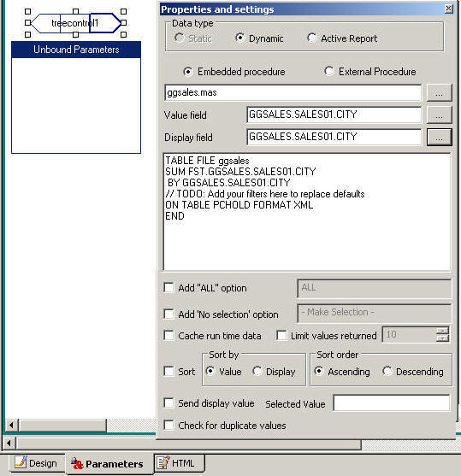Browse for the ggsales.mas procedure file

[x=439, y=92]
